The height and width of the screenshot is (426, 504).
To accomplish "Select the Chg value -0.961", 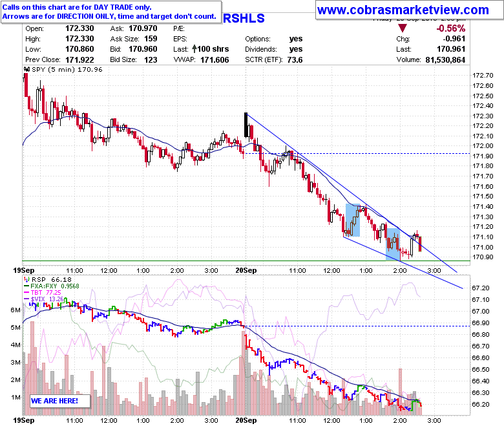I will (x=454, y=39).
